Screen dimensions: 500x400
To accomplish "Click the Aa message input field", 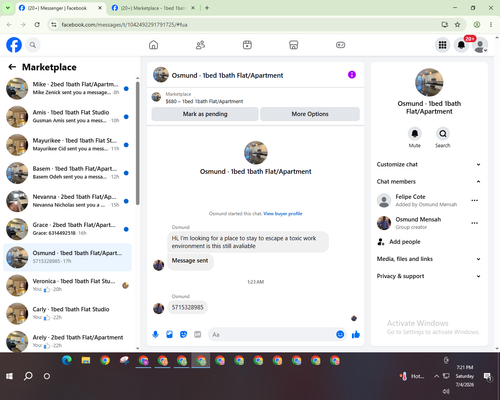I will pyautogui.click(x=272, y=334).
